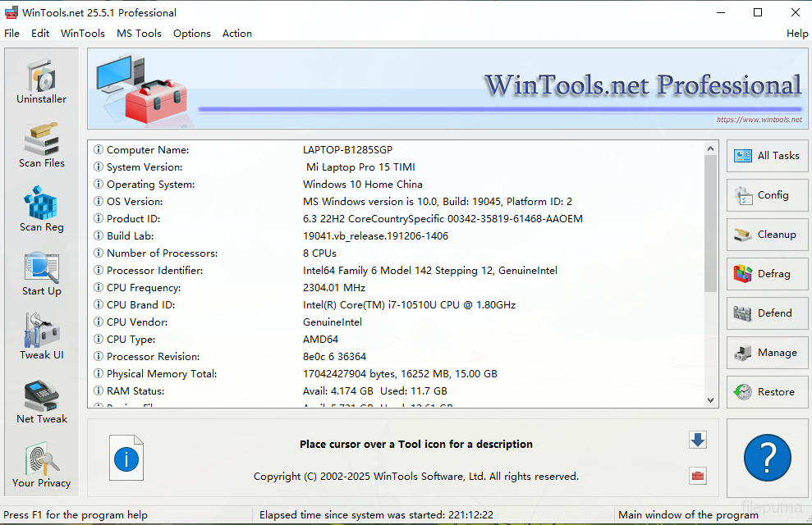Click the Processor Identifier row label
This screenshot has width=812, height=525.
click(x=154, y=270)
